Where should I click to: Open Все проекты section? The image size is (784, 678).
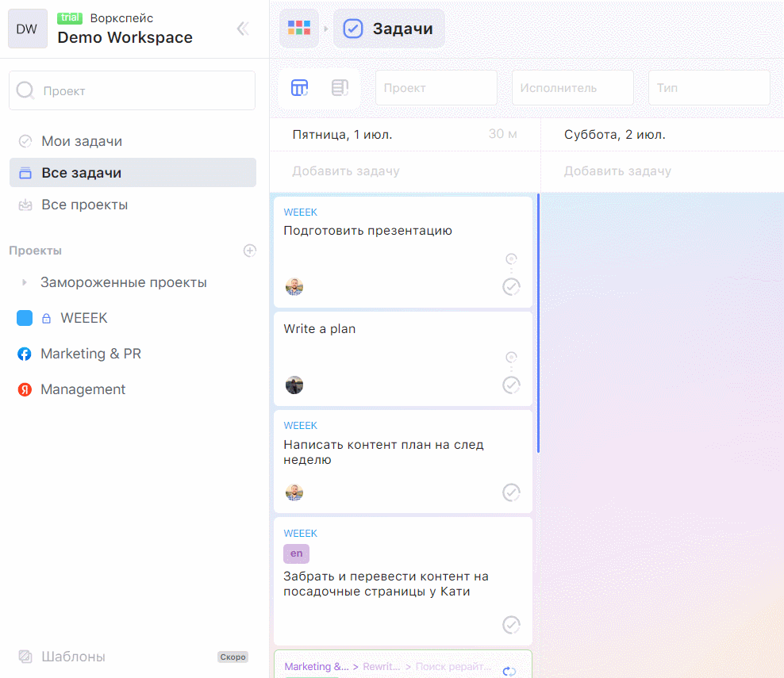[84, 205]
